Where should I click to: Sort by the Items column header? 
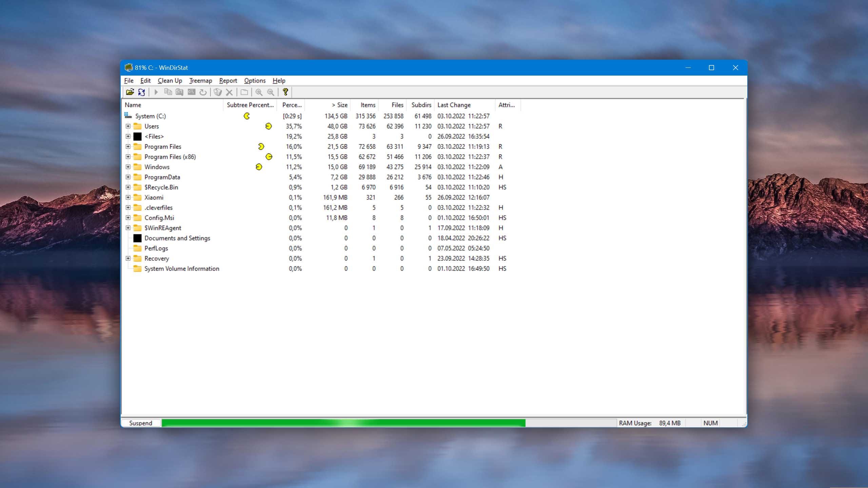tap(364, 105)
